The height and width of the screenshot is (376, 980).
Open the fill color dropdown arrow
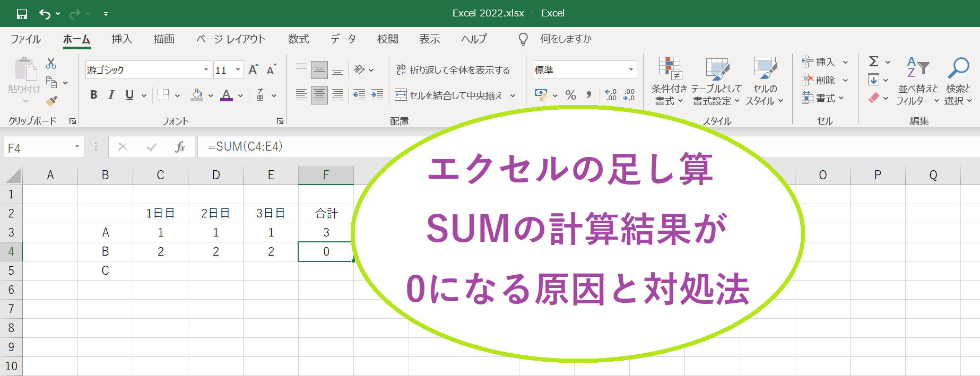click(x=211, y=96)
